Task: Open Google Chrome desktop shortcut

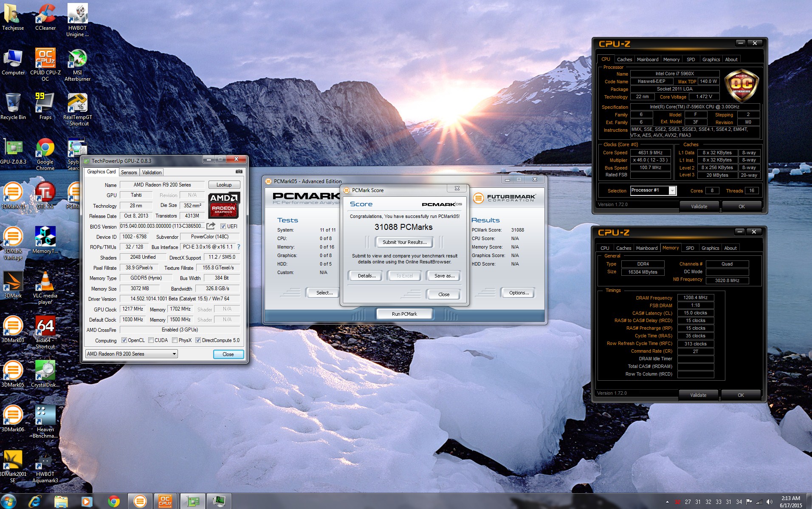Action: pyautogui.click(x=45, y=154)
